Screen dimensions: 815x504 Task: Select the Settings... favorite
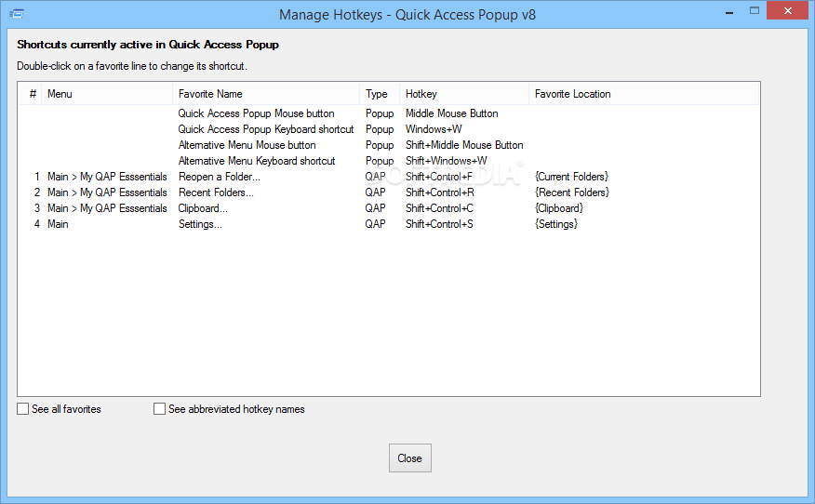200,224
